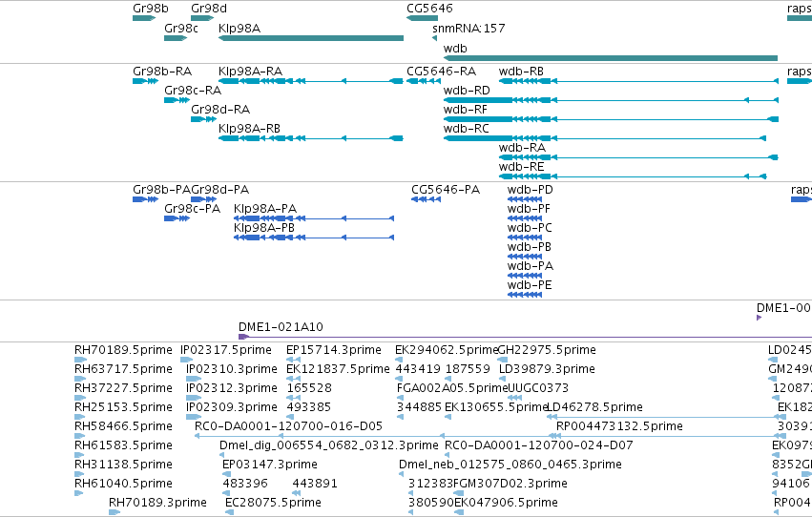Click the Gr98d-PA protein label
The image size is (812, 517).
[220, 190]
